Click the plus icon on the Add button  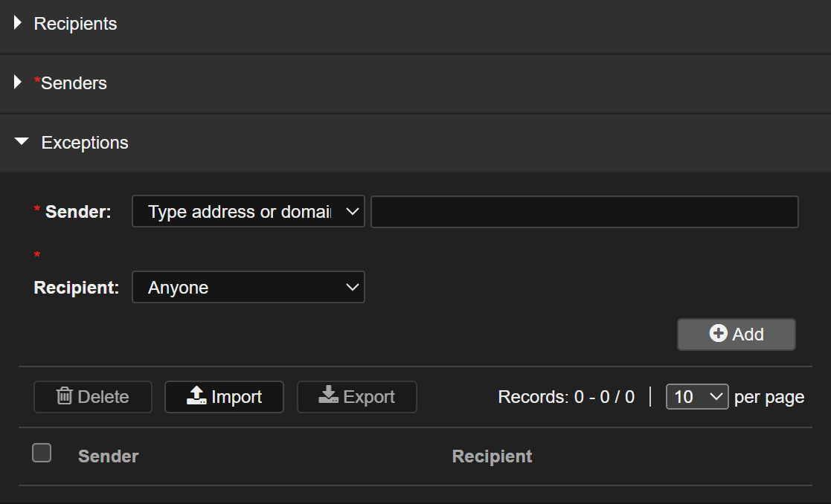coord(718,334)
